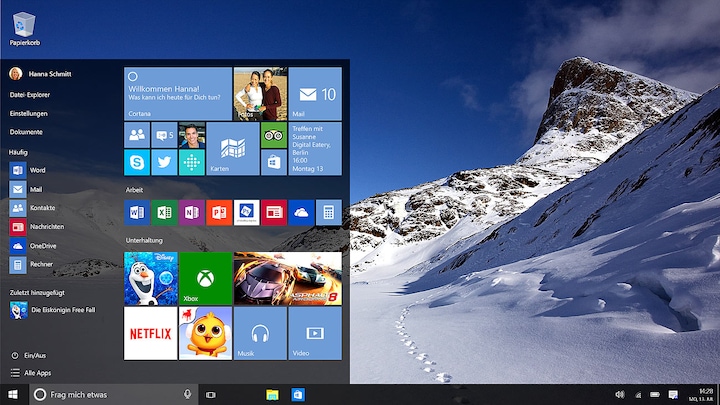Show Alle Apps list

point(31,373)
